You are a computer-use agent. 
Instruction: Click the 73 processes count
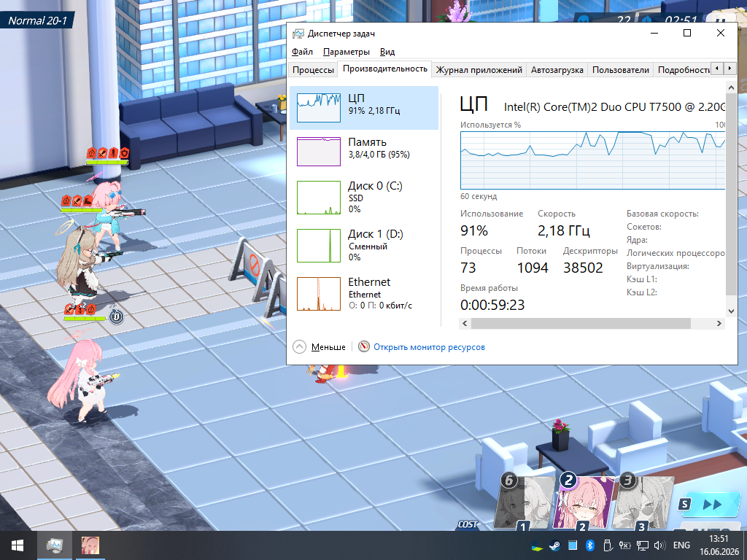468,268
